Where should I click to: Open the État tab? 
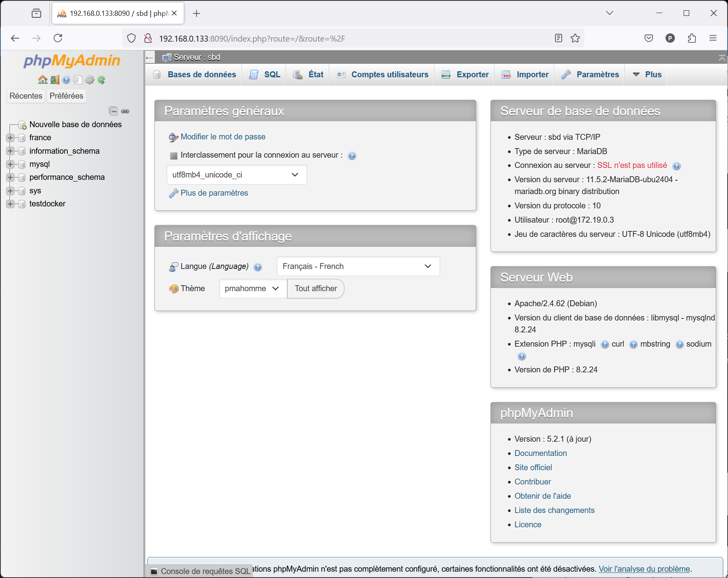308,74
